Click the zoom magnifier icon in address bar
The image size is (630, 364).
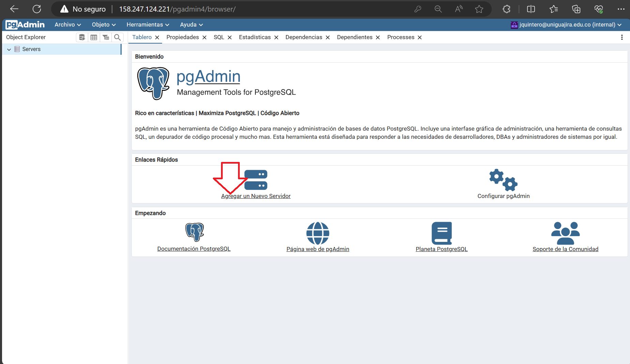(438, 9)
